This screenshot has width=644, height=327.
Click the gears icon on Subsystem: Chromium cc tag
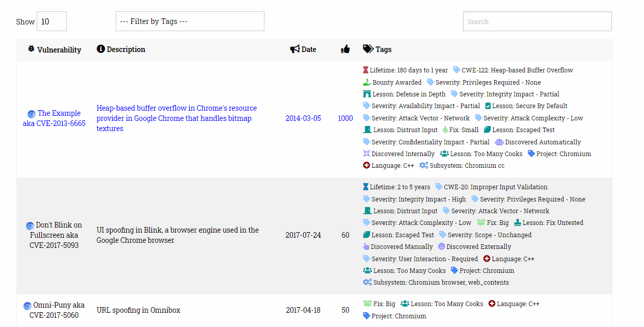tap(423, 165)
